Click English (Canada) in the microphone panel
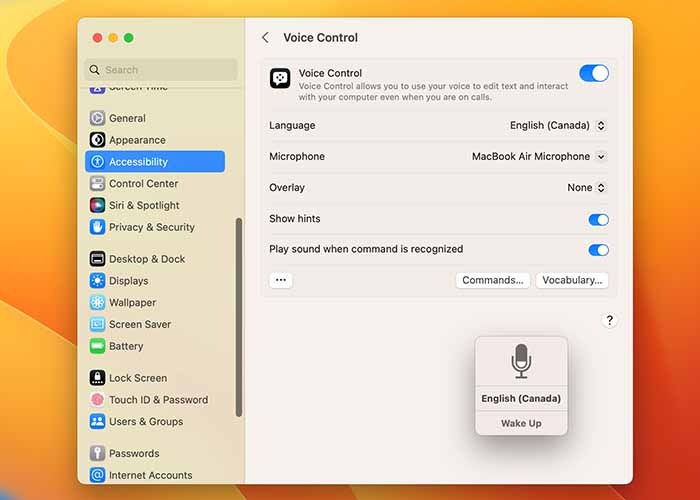 (521, 398)
